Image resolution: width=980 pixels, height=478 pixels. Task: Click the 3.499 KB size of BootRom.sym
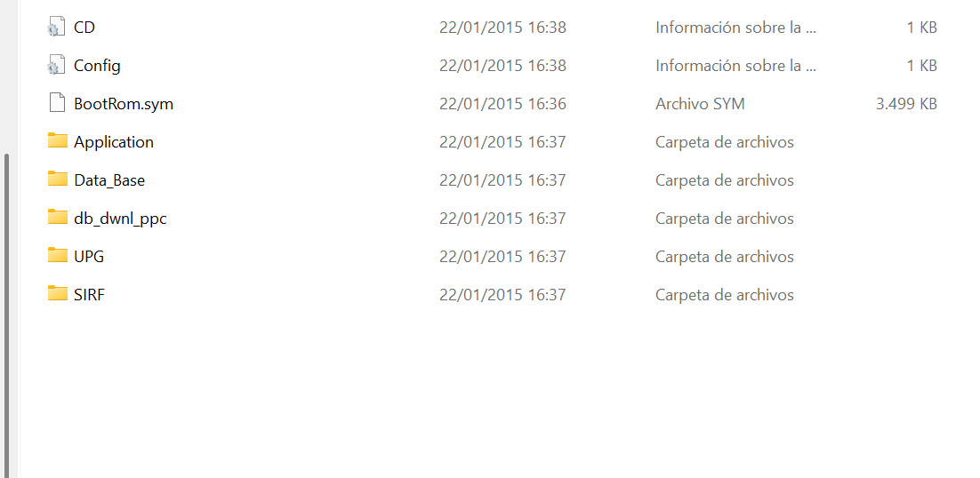click(x=906, y=104)
